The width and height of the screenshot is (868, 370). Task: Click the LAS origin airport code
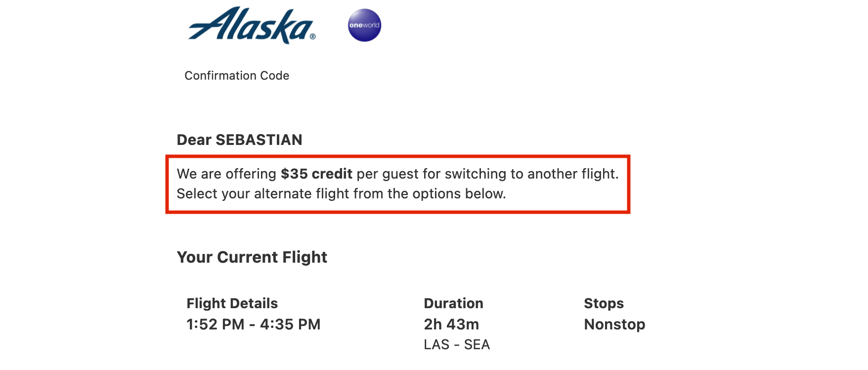pyautogui.click(x=436, y=345)
